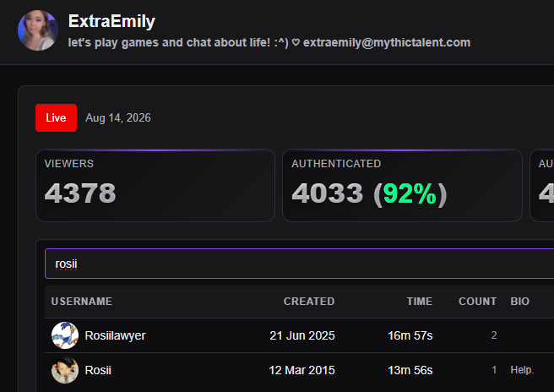Click the red Live badge
This screenshot has height=392, width=554.
click(x=57, y=117)
